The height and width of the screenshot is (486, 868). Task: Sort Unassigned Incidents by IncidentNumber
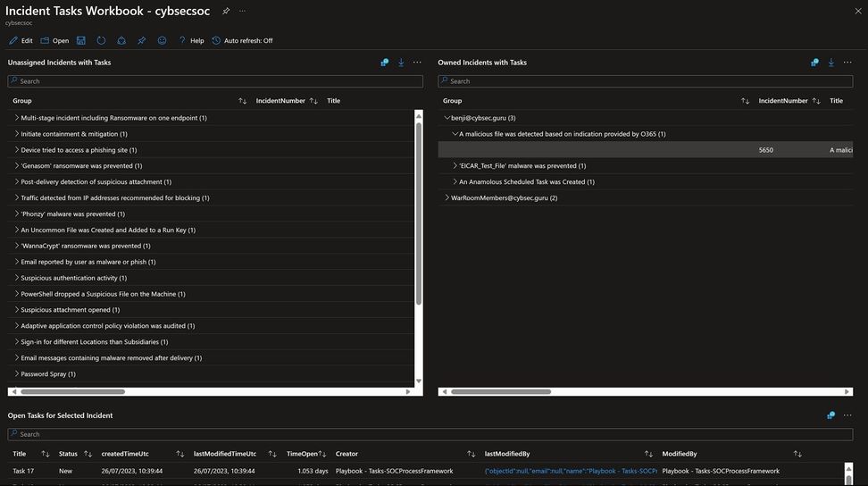click(x=313, y=101)
